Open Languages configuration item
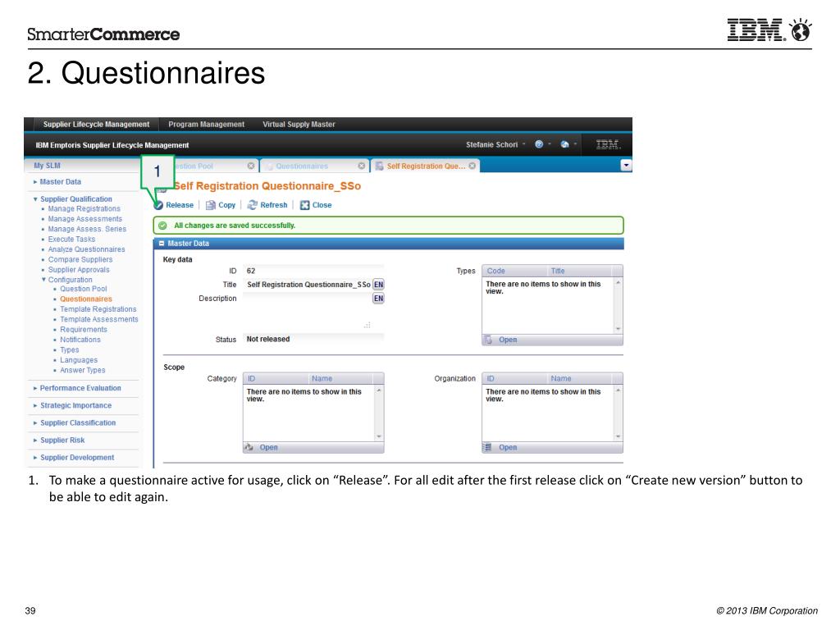 point(79,360)
